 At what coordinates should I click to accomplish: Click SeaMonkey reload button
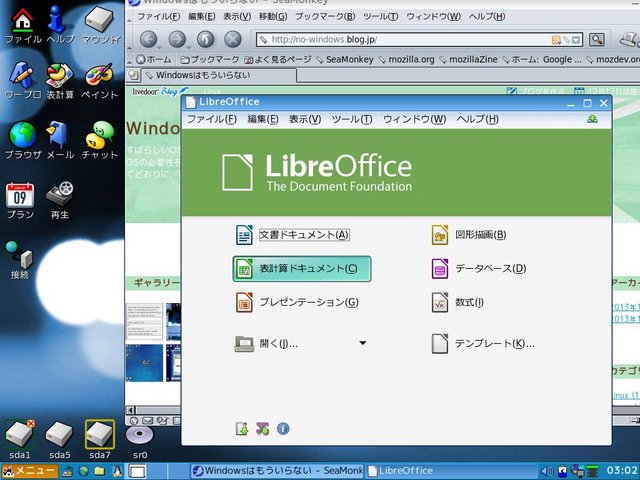pyautogui.click(x=205, y=40)
